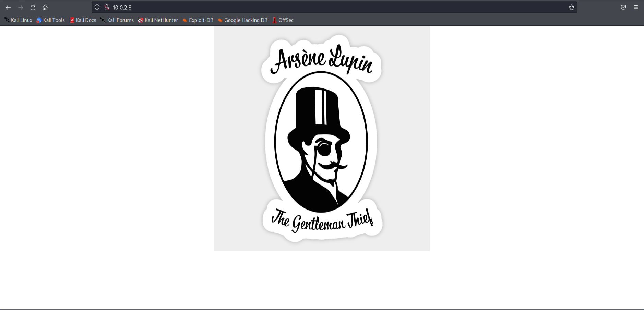Reload the current page
The height and width of the screenshot is (310, 644).
pos(33,8)
